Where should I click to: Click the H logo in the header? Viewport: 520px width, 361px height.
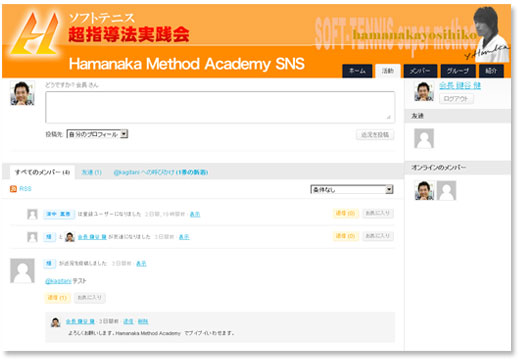[34, 34]
